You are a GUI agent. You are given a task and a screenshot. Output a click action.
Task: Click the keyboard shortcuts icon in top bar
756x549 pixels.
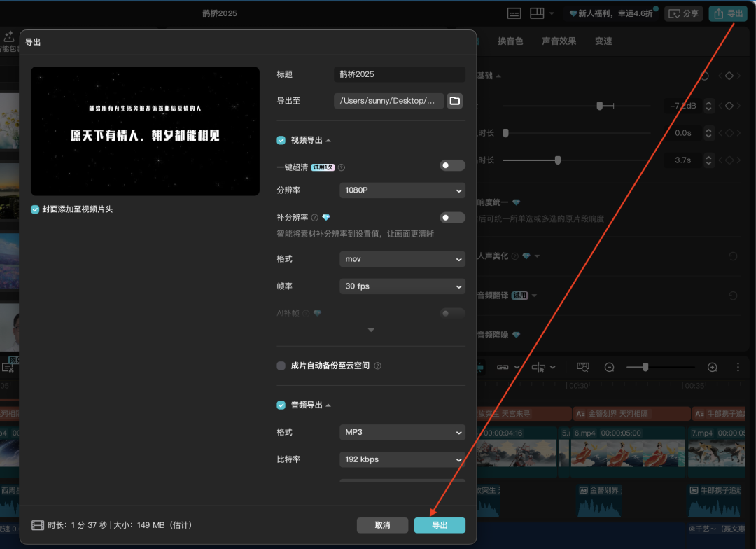514,13
